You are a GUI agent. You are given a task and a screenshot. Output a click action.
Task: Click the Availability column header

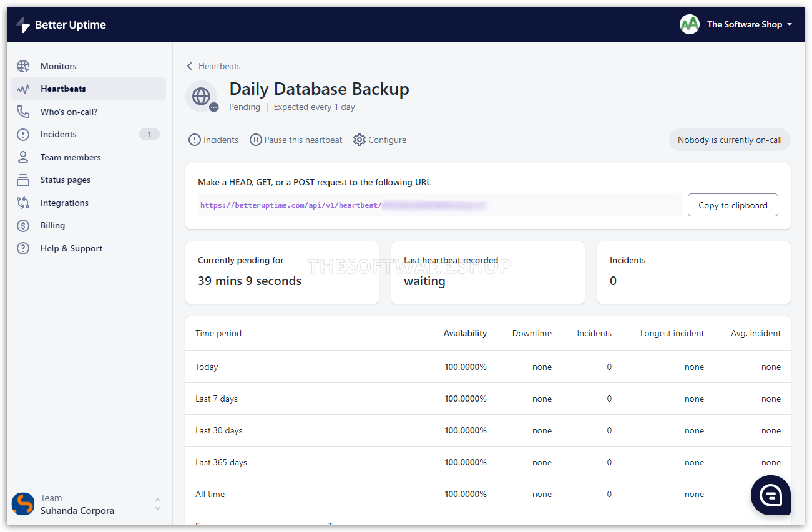pos(465,333)
